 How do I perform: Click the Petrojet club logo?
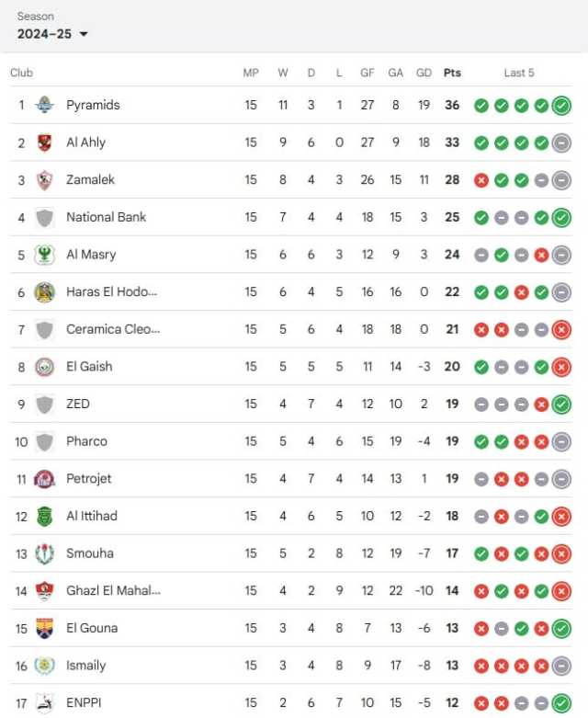44,479
